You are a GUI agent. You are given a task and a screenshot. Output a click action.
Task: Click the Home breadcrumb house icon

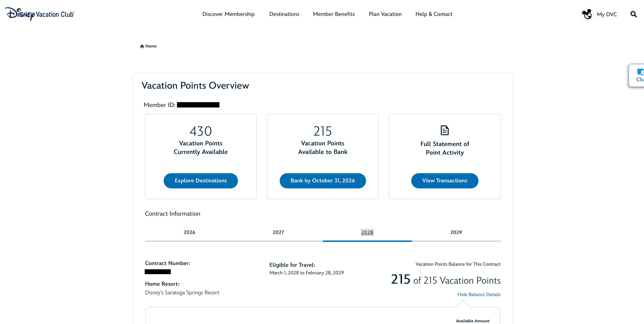point(142,46)
